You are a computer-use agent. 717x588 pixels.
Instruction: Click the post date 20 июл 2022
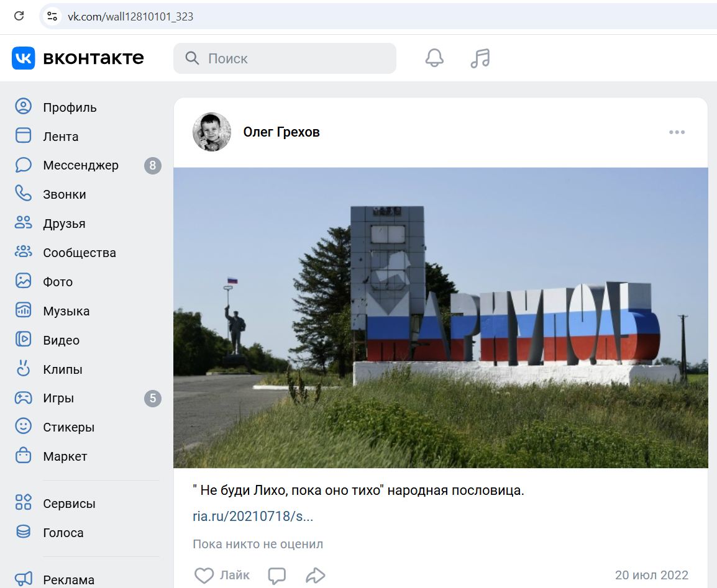[x=651, y=575]
